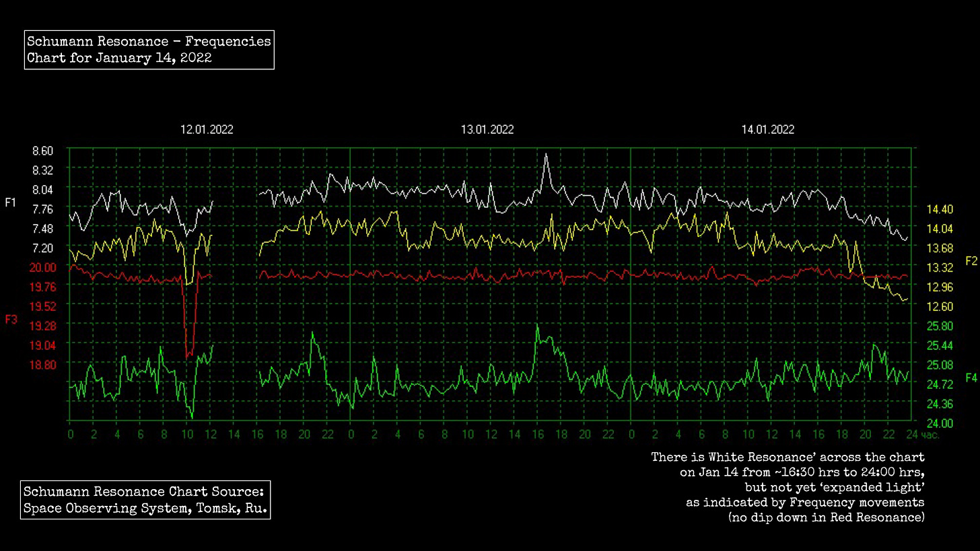
Task: Click the 'Schumann Resonance – Frequencies' title line
Action: click(149, 42)
